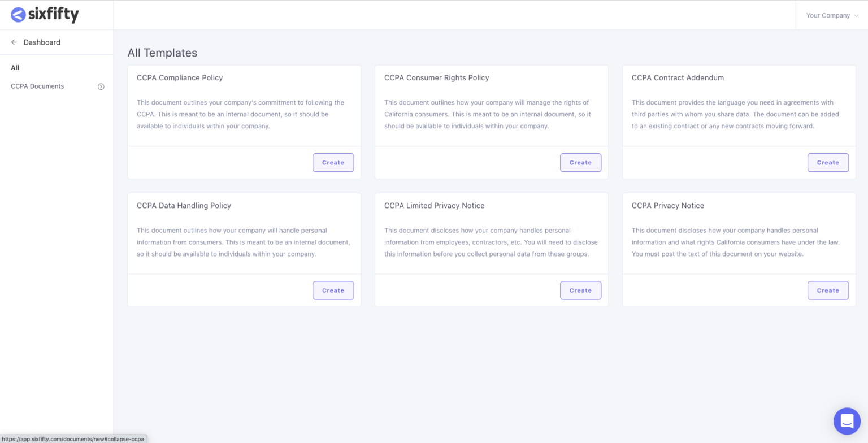
Task: Go back to the Dashboard
Action: 42,42
